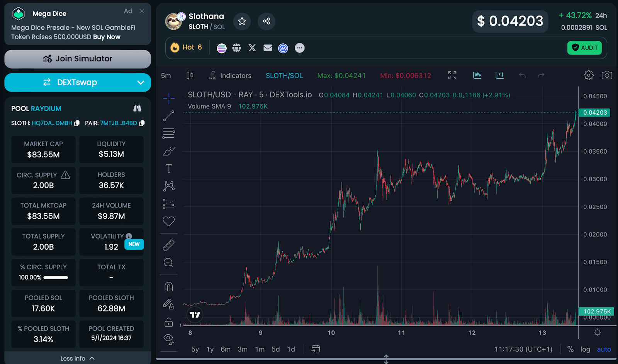Redo chart action
618x364 pixels.
[541, 75]
